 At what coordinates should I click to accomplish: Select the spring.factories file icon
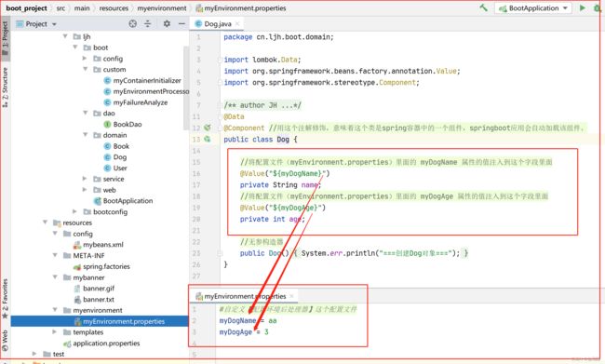pyautogui.click(x=77, y=267)
